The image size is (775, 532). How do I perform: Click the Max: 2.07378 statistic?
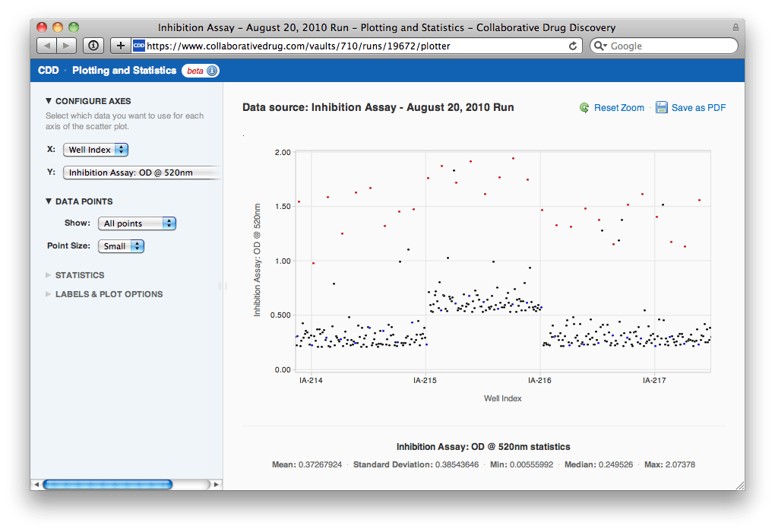pyautogui.click(x=669, y=465)
